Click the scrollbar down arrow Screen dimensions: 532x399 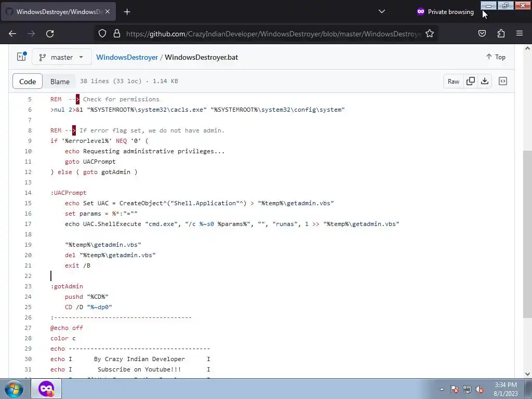coord(527,374)
